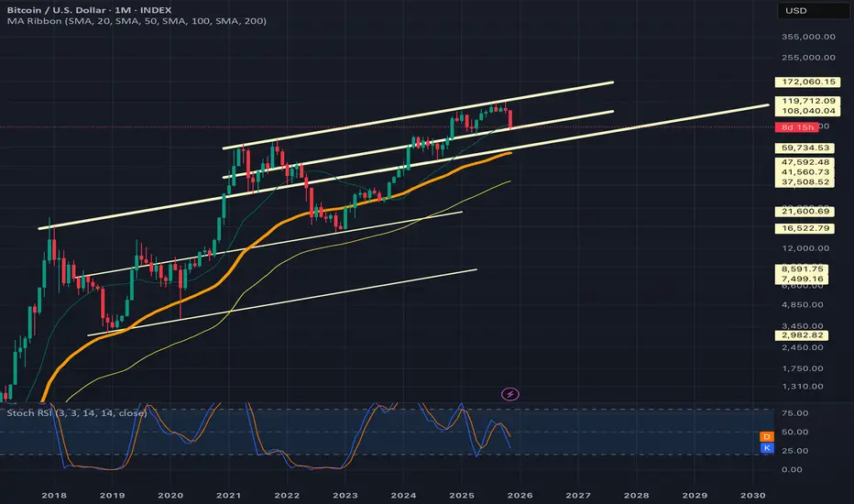Click the 47,592.48 price label
The image size is (854, 504).
click(805, 162)
